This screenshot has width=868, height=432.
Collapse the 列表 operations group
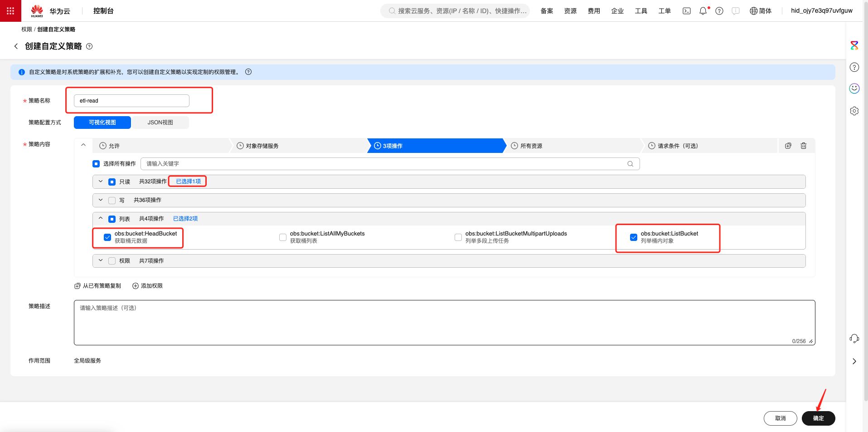pos(101,219)
